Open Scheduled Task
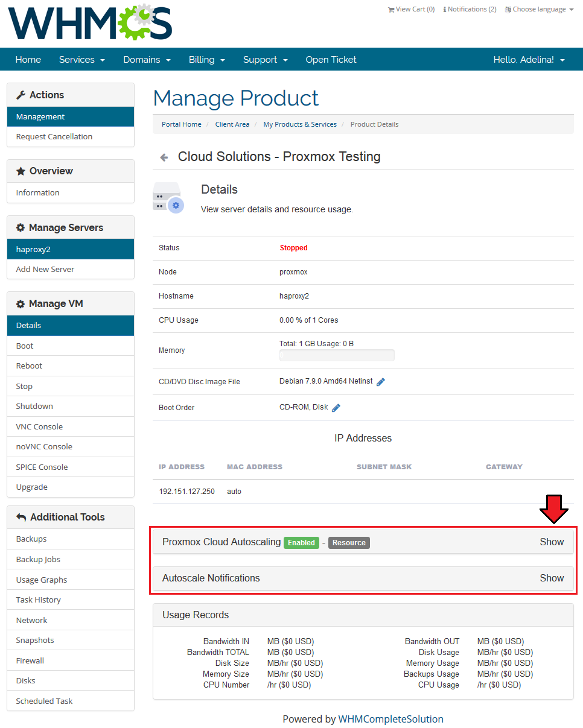The width and height of the screenshot is (583, 728). click(71, 701)
